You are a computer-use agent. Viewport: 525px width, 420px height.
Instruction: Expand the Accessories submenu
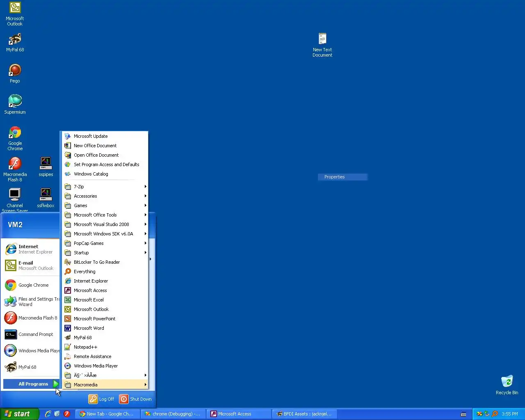click(x=105, y=196)
